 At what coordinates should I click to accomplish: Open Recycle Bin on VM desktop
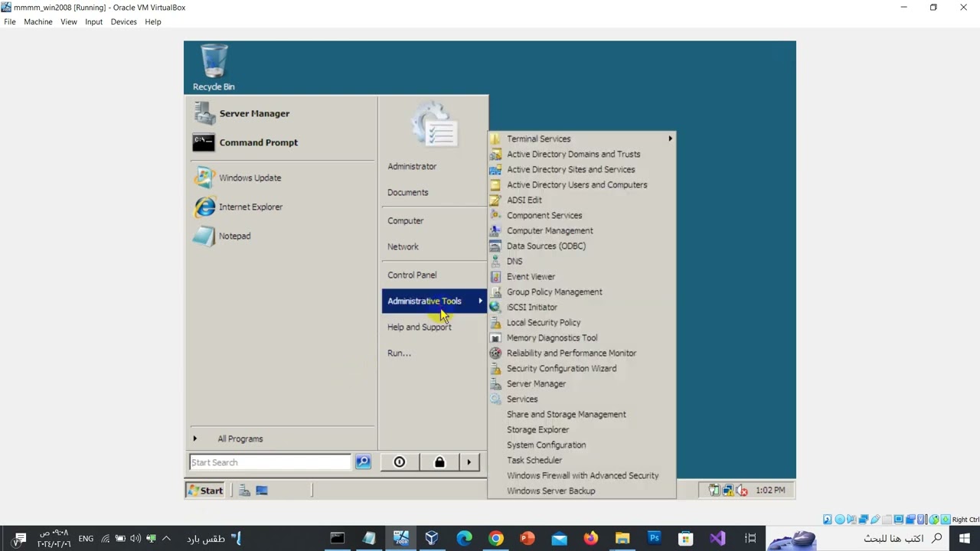[x=214, y=67]
